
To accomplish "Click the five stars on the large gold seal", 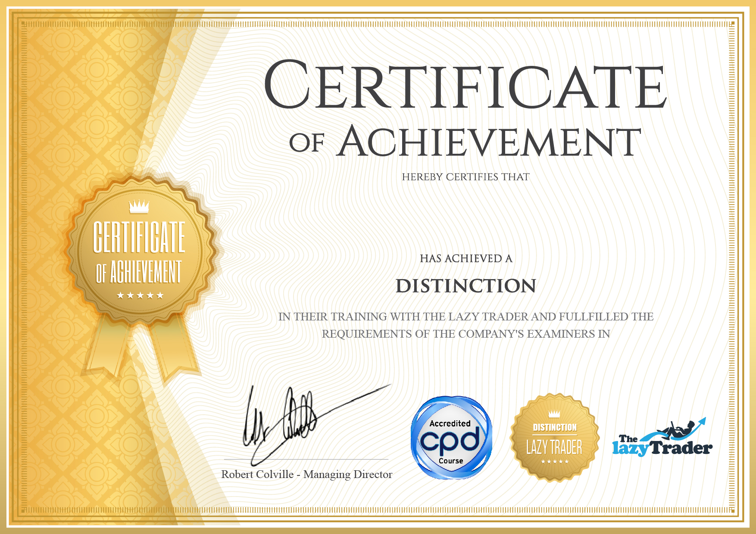I will coord(140,295).
